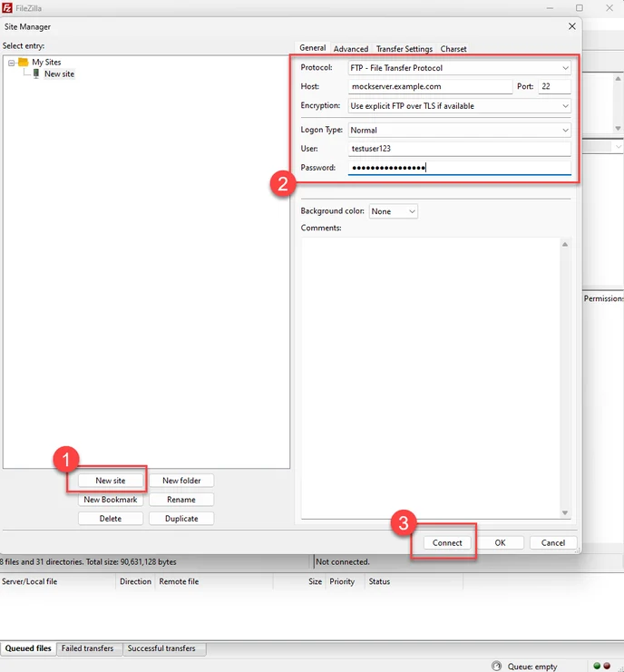The image size is (624, 672).
Task: Click the Delete button
Action: pos(111,518)
